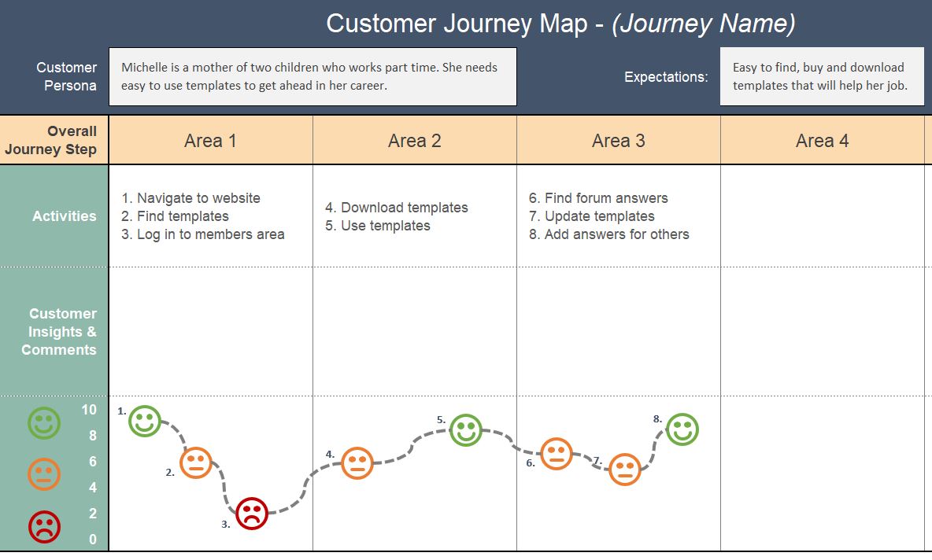Screen dimensions: 932x560
Task: Select the Area 2 header cell
Action: point(415,141)
